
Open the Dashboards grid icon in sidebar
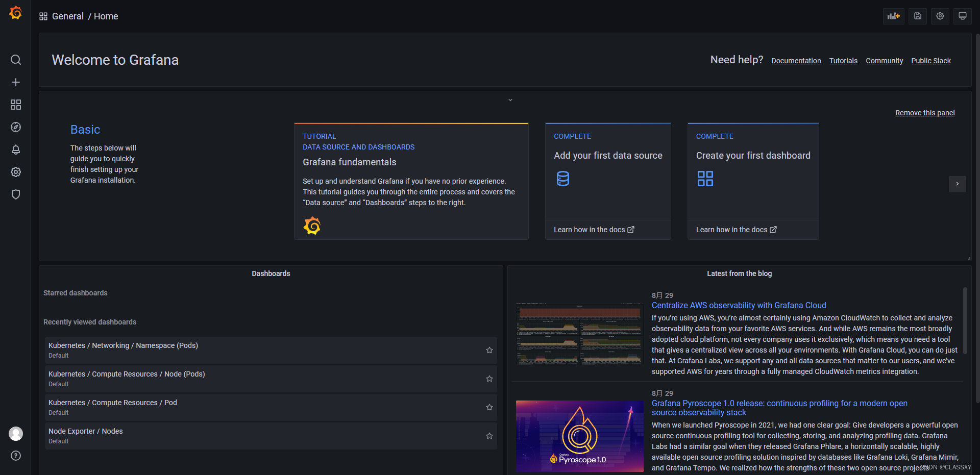16,105
